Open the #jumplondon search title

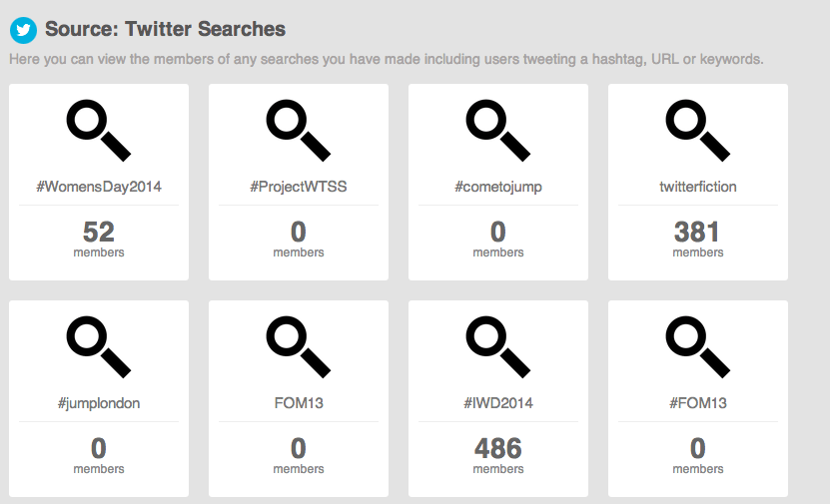(x=99, y=403)
